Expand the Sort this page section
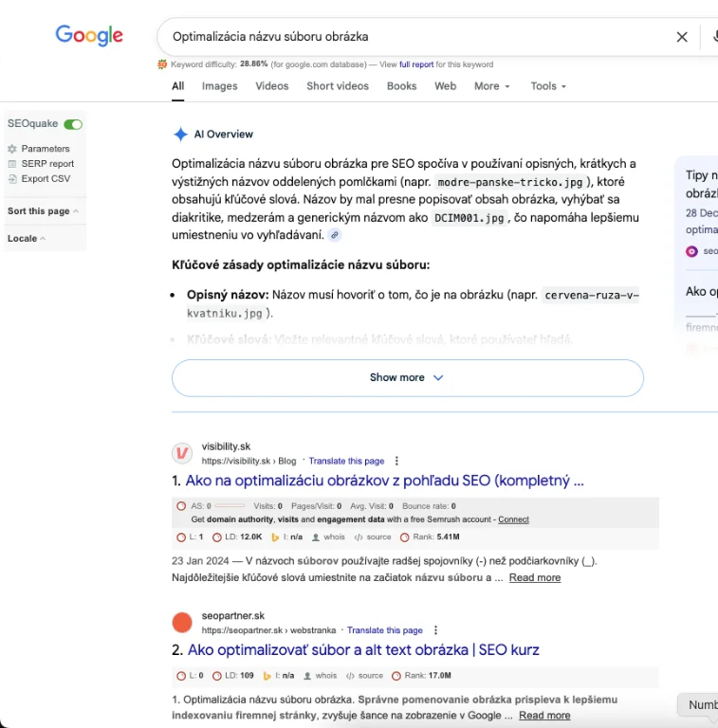This screenshot has width=718, height=728. pyautogui.click(x=43, y=211)
